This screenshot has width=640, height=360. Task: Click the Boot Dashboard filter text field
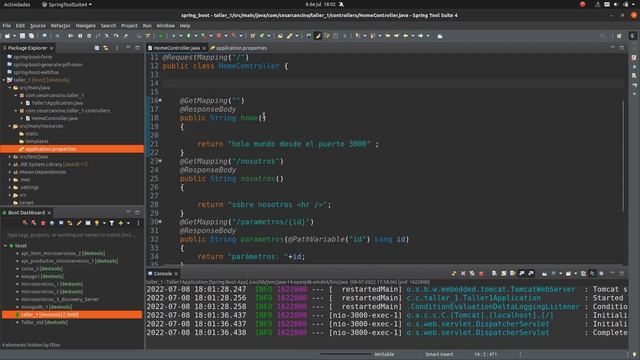tap(71, 235)
